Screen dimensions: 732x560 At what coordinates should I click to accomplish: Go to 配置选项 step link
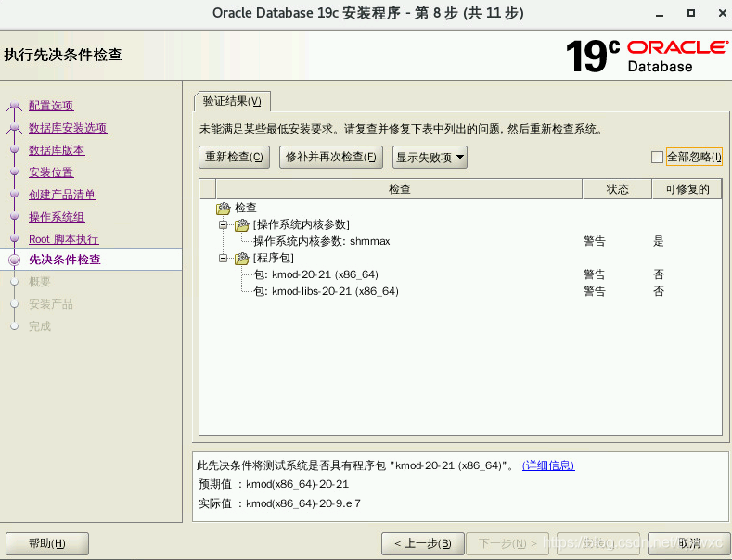pos(51,106)
